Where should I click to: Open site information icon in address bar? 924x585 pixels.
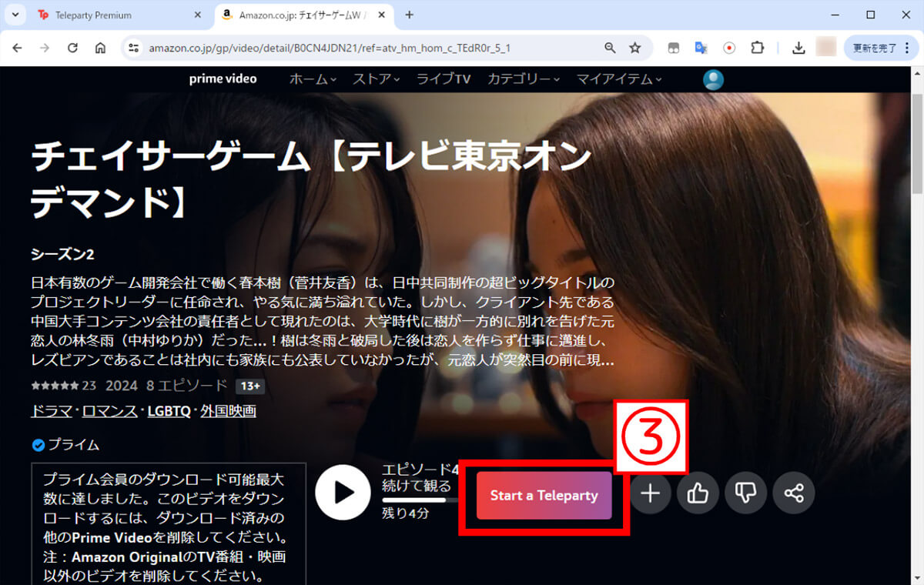(x=134, y=48)
